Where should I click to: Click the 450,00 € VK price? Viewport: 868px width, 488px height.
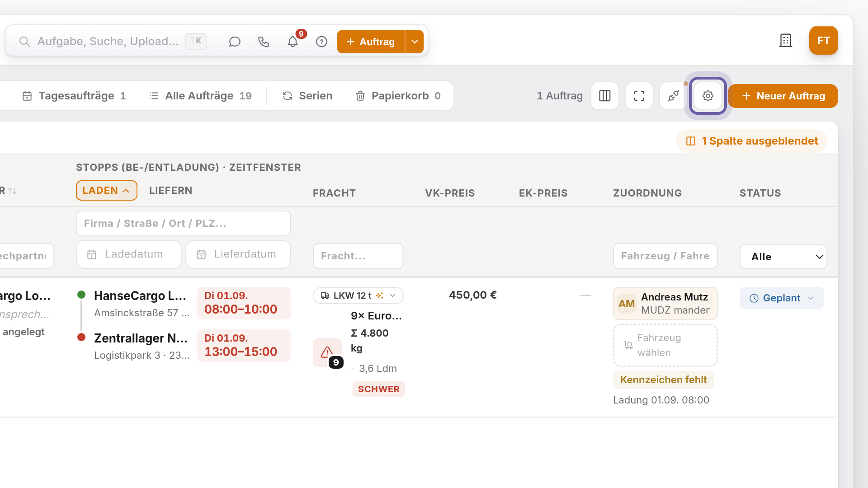point(473,295)
